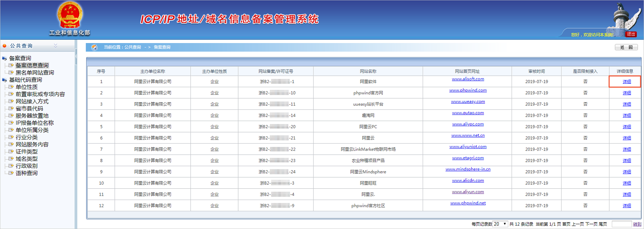Viewport: 644px width, 229px height.
Task: Click the national emblem logo
Action: click(x=70, y=15)
